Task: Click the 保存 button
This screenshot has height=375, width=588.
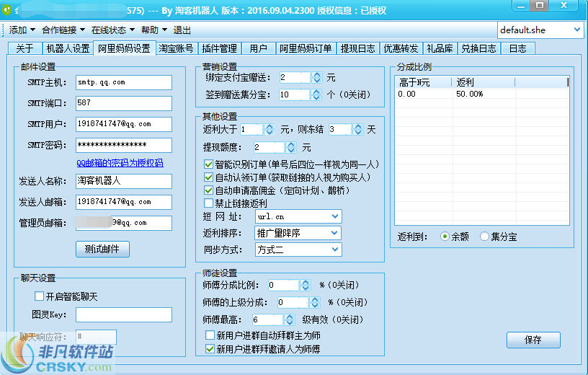Action: pos(533,340)
